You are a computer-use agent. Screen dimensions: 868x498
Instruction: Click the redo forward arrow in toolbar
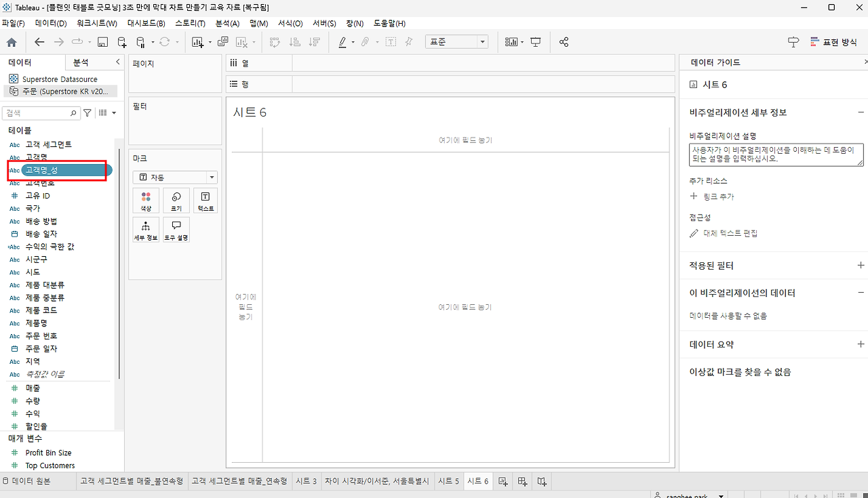click(59, 42)
